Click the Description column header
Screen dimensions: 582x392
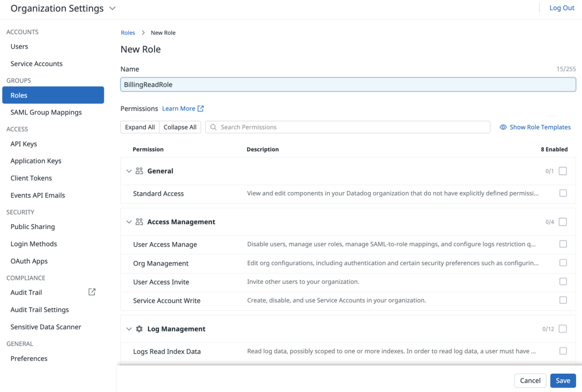tap(263, 149)
